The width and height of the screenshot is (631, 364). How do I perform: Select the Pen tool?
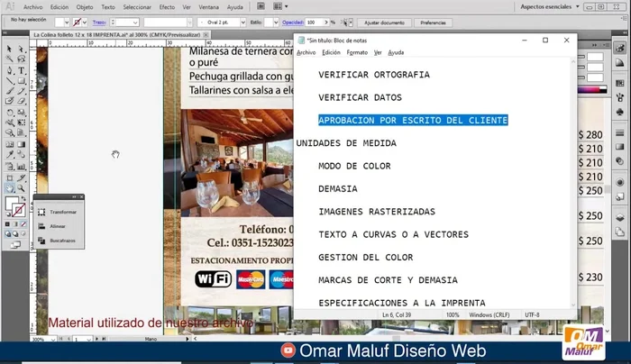pos(8,70)
